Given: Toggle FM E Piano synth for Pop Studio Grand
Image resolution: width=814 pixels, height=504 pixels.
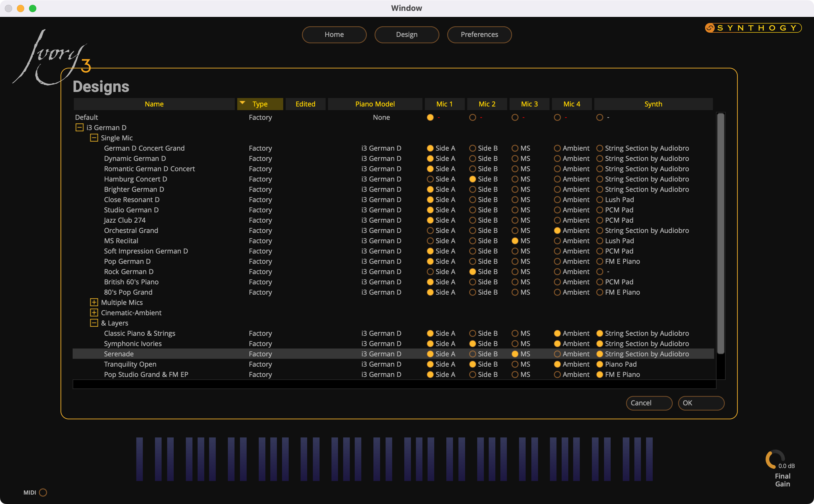Looking at the screenshot, I should click(x=599, y=374).
